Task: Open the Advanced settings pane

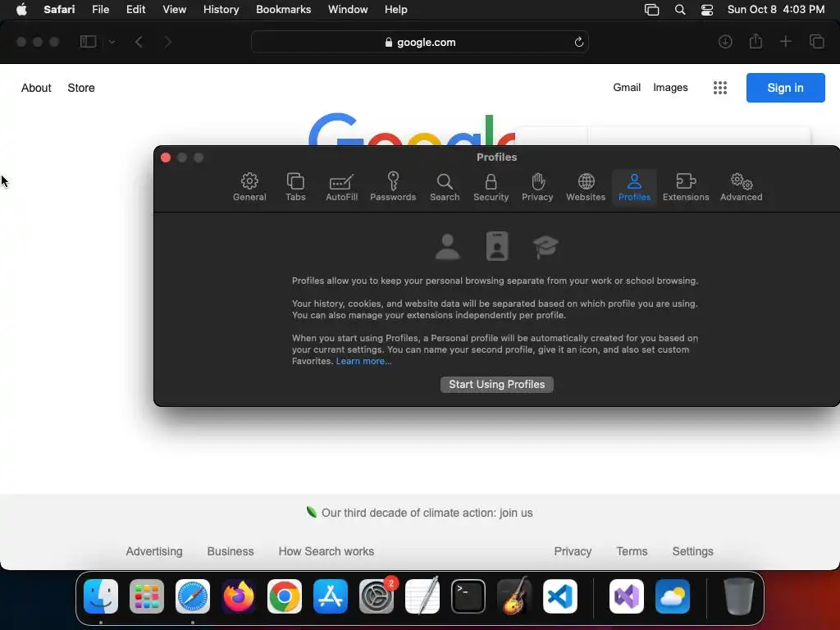Action: pos(741,187)
